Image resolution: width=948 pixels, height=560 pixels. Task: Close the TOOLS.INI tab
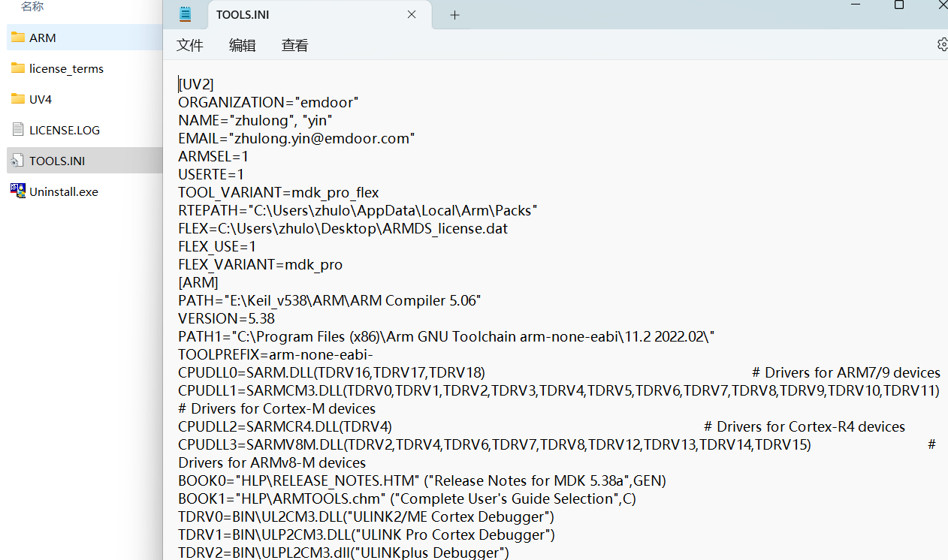pos(412,14)
